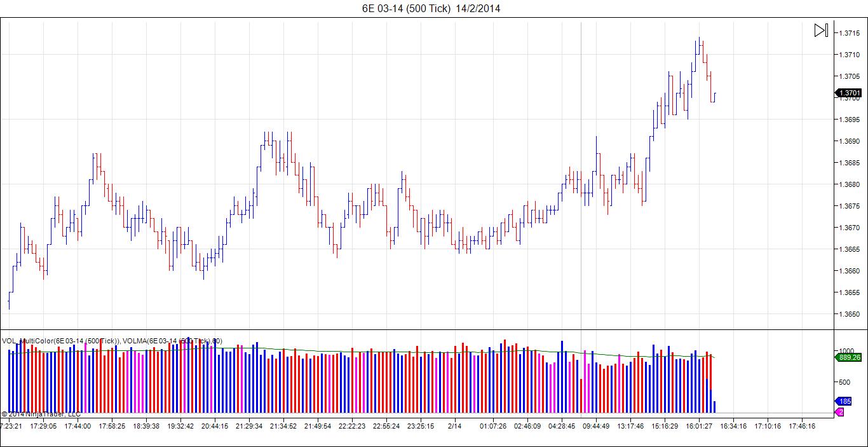
Task: Click the 1.3660 price axis label
Action: (x=850, y=271)
